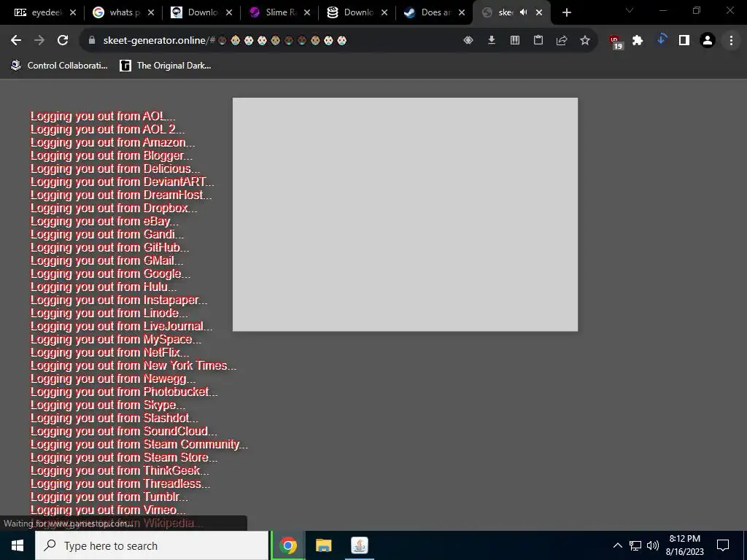Click the disabled forward navigation arrow

tap(39, 41)
